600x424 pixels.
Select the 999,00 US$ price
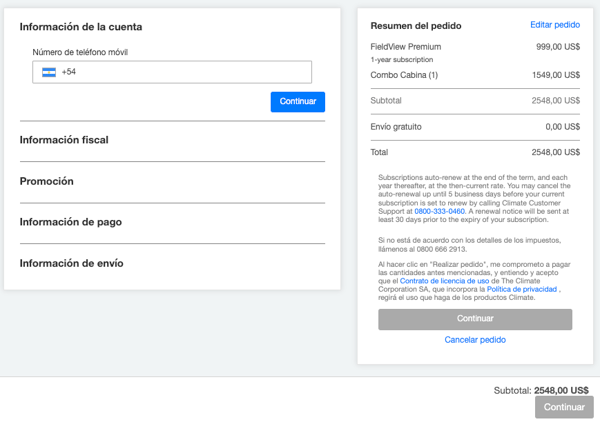[558, 47]
